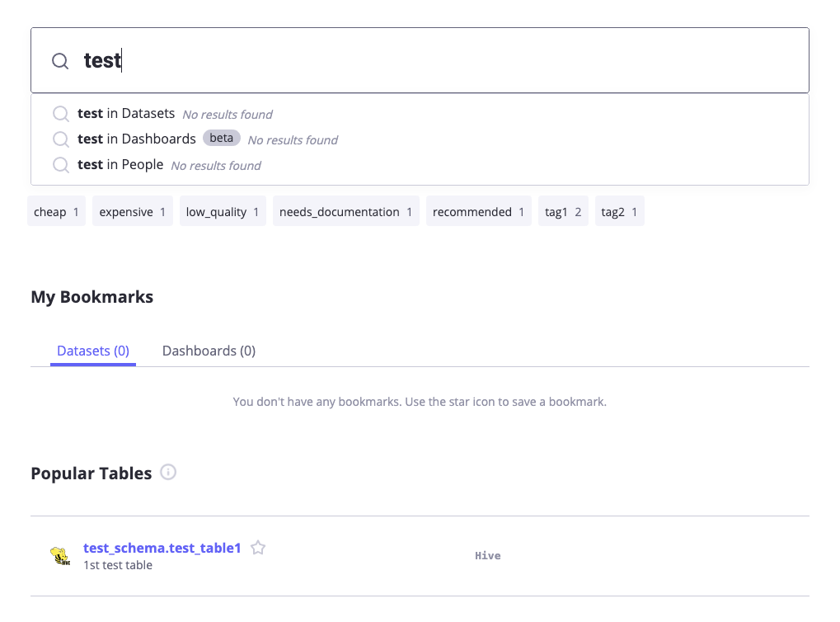Open the 'expensive' tag
The image size is (840, 622).
[133, 211]
